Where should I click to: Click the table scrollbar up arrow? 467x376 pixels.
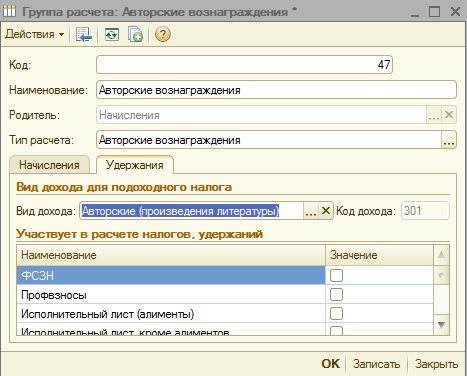coord(441,255)
